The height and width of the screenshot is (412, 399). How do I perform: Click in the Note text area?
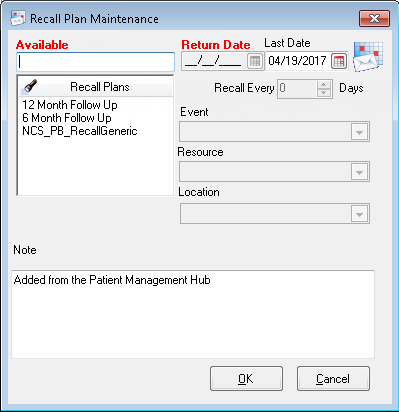click(x=193, y=314)
